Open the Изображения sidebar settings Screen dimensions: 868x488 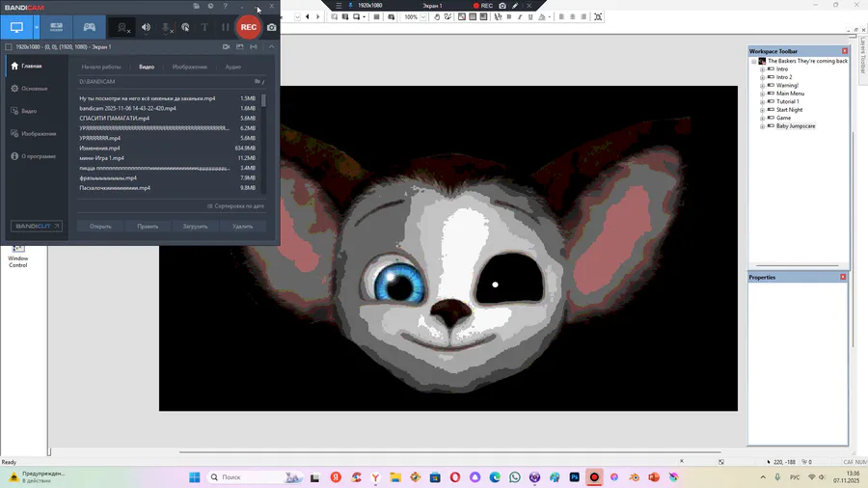[37, 134]
